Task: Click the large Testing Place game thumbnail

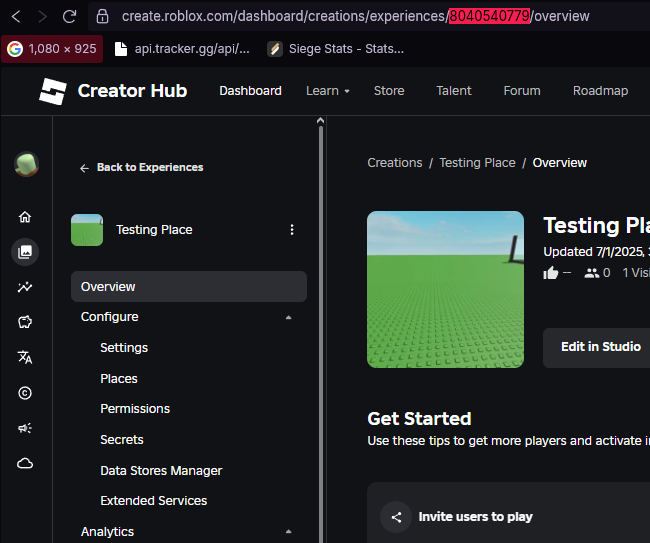Action: tap(445, 289)
